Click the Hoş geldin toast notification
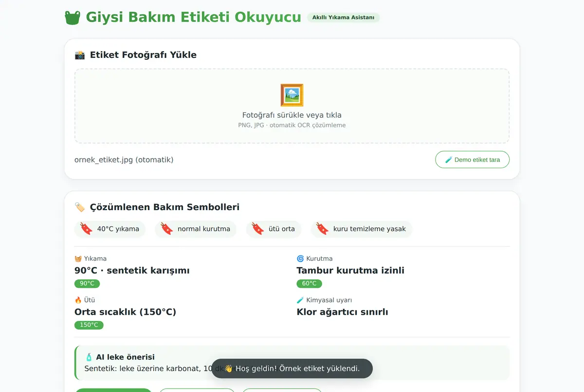 click(292, 369)
